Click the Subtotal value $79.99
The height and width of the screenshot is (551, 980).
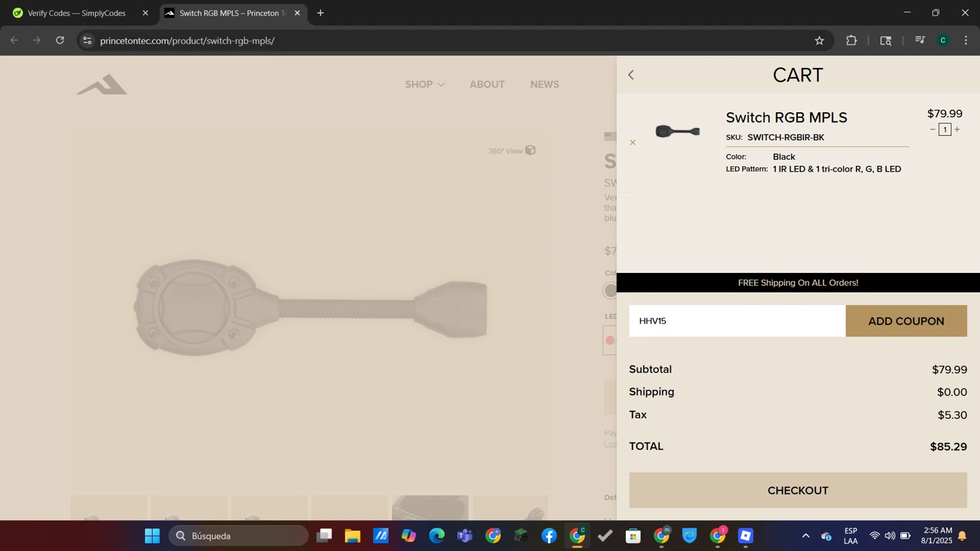coord(949,370)
